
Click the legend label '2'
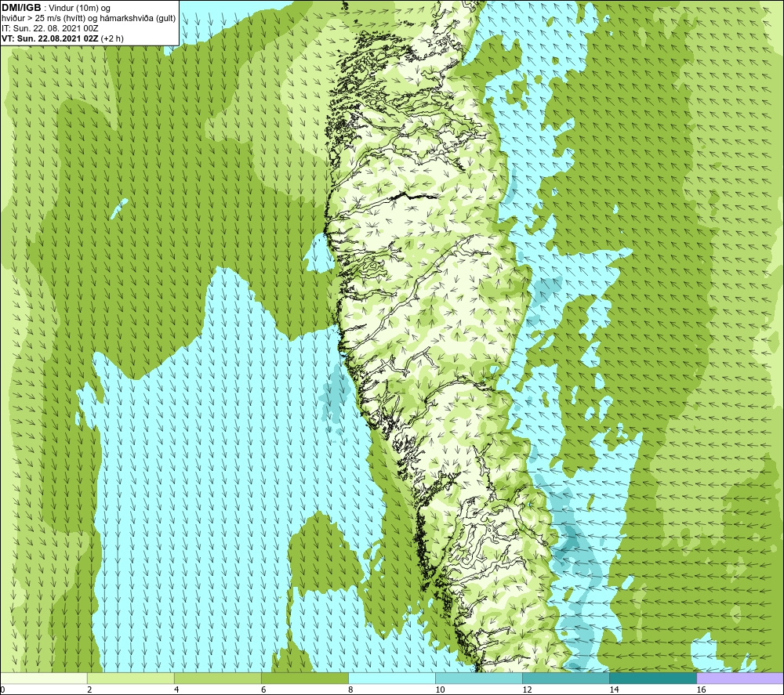(x=89, y=690)
